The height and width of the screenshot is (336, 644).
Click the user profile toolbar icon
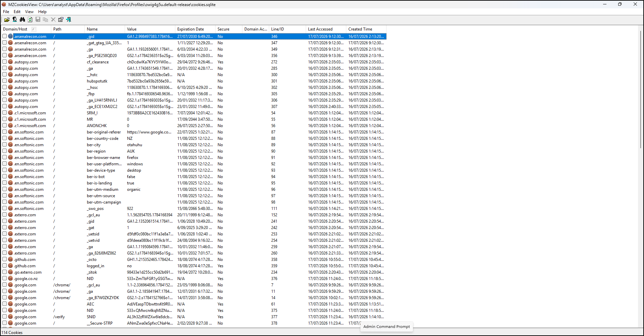pyautogui.click(x=15, y=19)
